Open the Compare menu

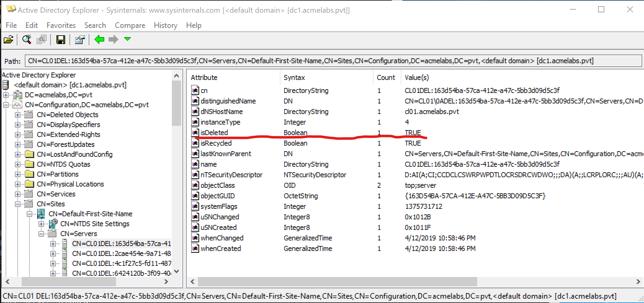click(x=130, y=25)
